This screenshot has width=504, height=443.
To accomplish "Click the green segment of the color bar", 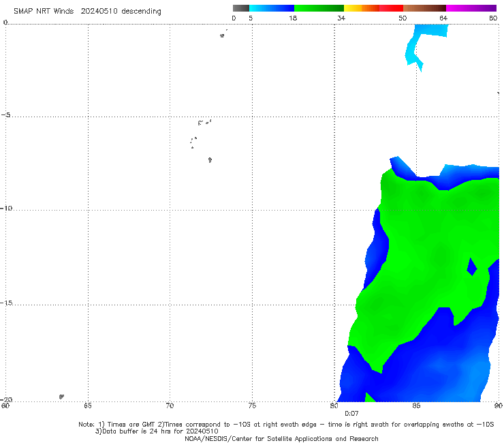I will (319, 8).
